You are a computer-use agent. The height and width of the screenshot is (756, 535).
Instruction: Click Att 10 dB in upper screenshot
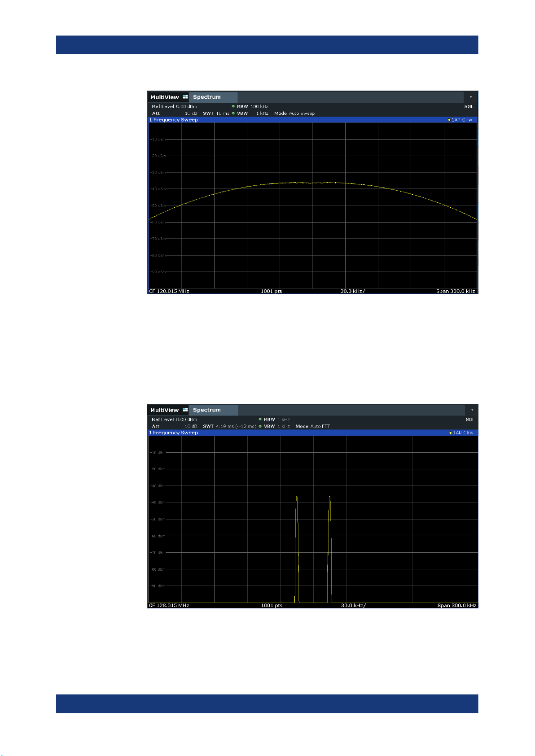(174, 113)
